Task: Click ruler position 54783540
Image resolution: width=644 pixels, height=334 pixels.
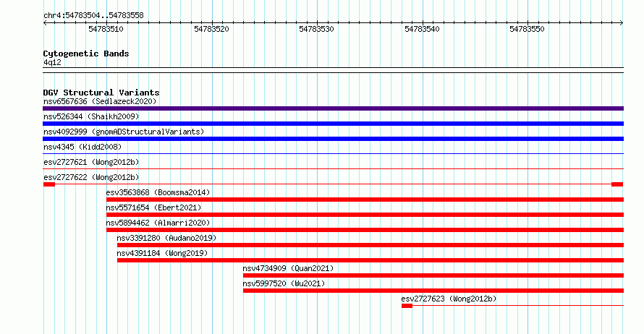Action: click(422, 29)
